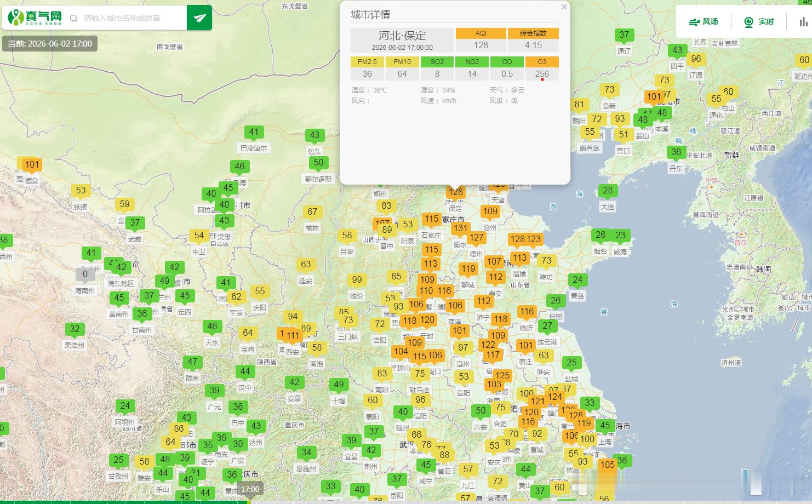Viewport: 812px width, 504px height.
Task: Click the 温度: 36℃ text
Action: (x=369, y=90)
